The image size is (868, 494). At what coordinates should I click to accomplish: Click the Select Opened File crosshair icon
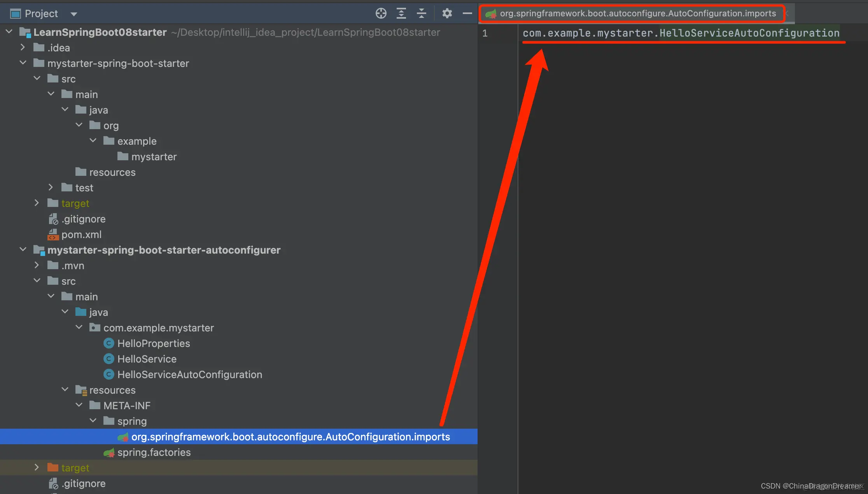click(x=381, y=14)
